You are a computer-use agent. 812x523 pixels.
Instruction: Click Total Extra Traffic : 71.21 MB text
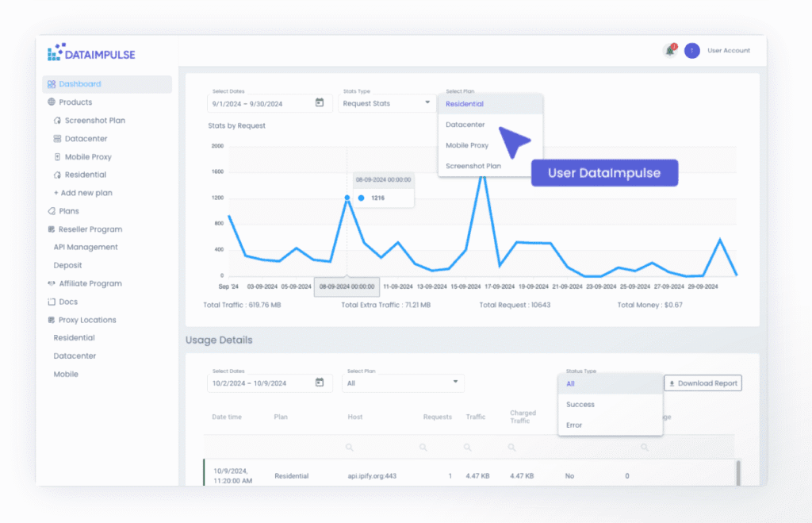[386, 305]
